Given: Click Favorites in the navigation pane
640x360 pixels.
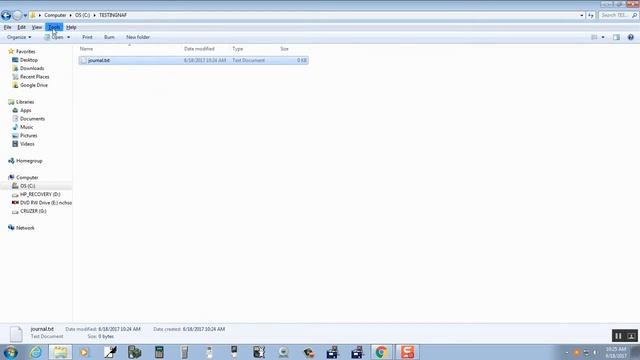Looking at the screenshot, I should 22,51.
